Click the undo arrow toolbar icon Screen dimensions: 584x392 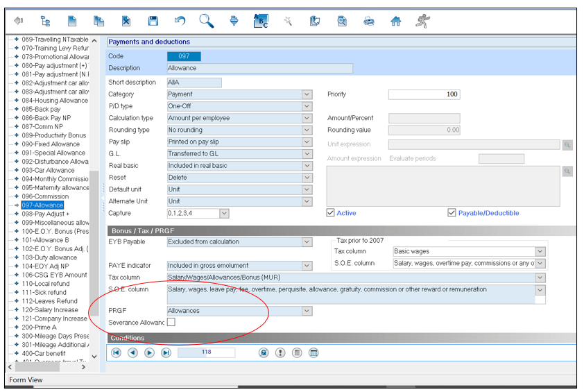pyautogui.click(x=180, y=22)
